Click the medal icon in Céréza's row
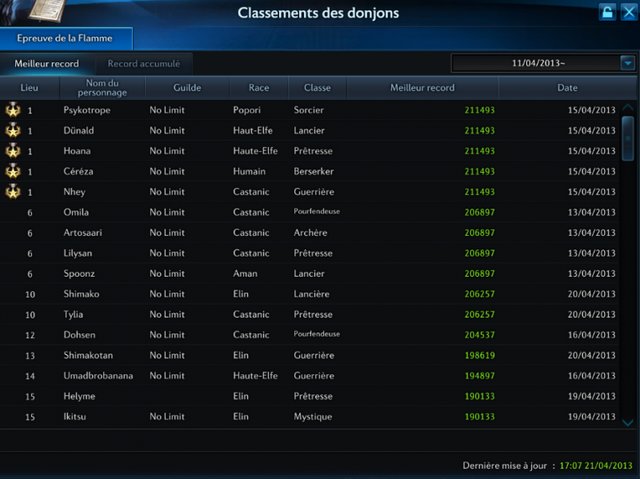This screenshot has height=479, width=640. pos(13,171)
